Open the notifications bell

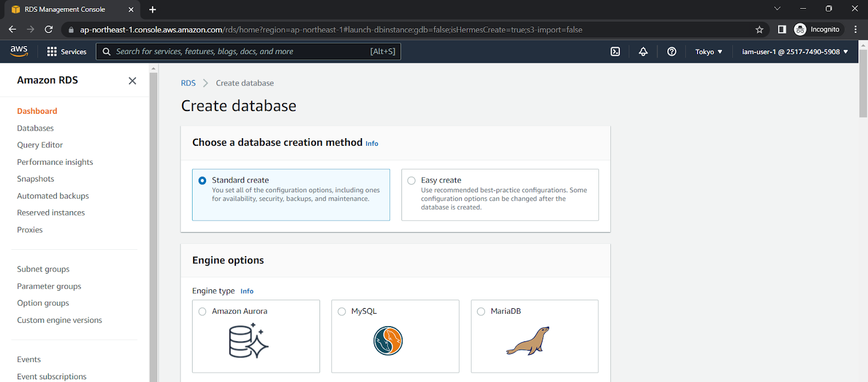point(643,51)
